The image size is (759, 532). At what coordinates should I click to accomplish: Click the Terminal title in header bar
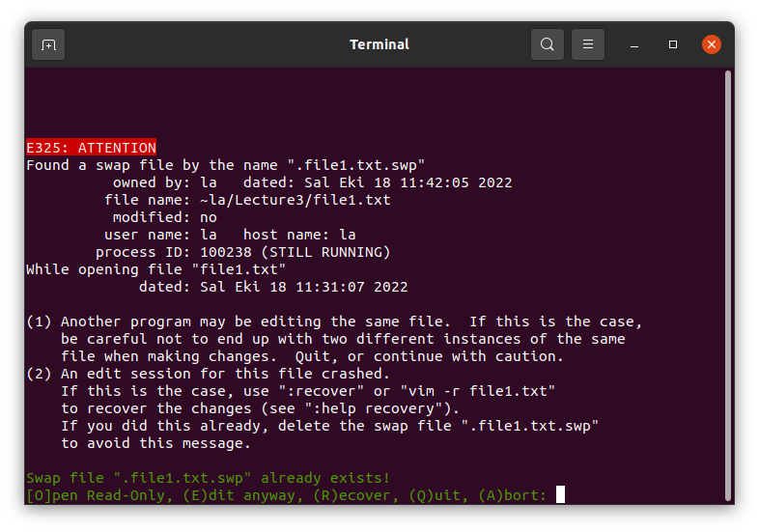(x=379, y=44)
